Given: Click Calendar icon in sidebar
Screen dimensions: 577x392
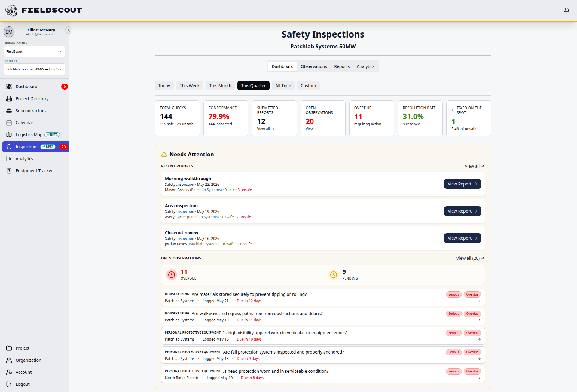Looking at the screenshot, I should pyautogui.click(x=9, y=123).
